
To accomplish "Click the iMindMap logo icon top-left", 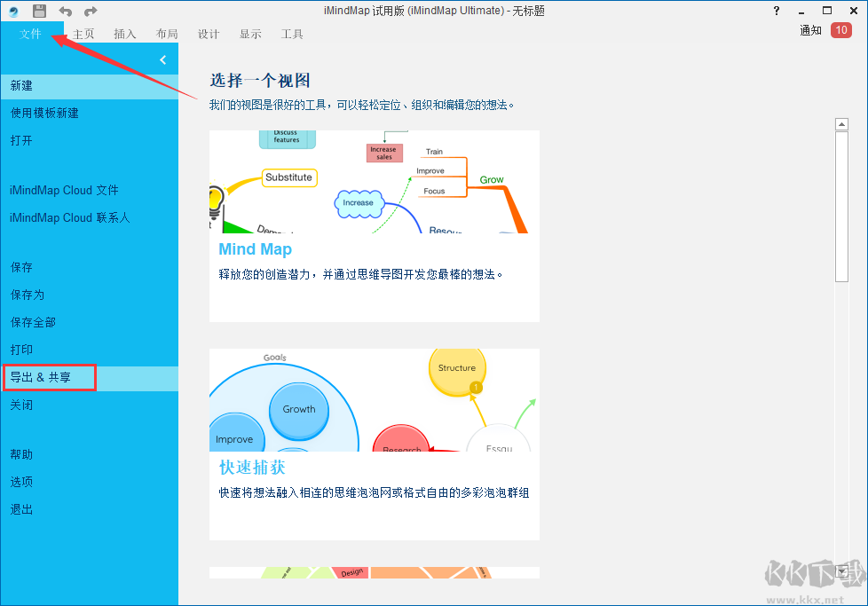I will [12, 11].
